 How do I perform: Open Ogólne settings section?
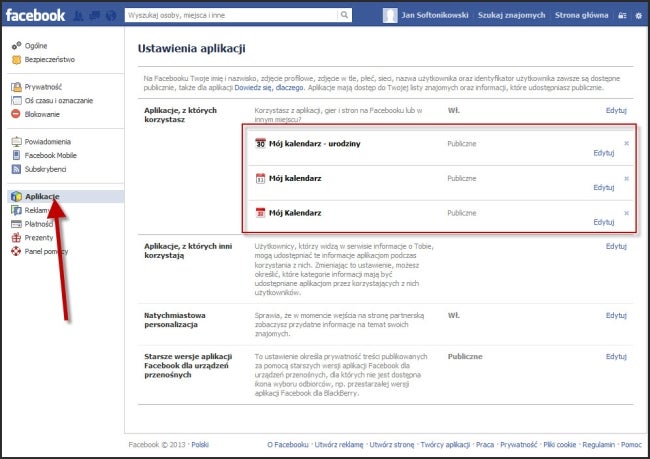click(x=36, y=46)
